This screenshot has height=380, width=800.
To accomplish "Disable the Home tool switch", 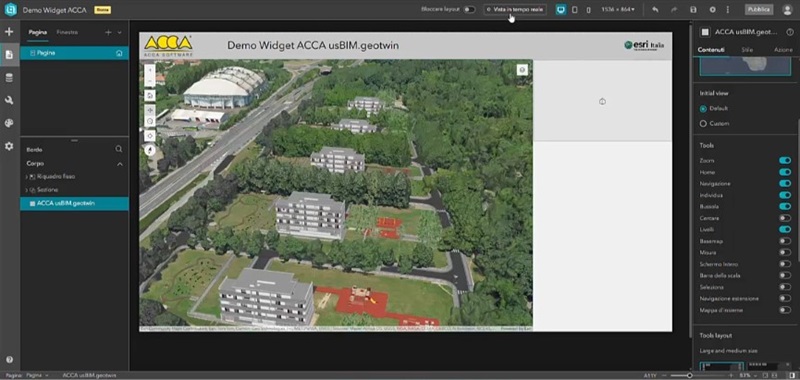I will 785,172.
